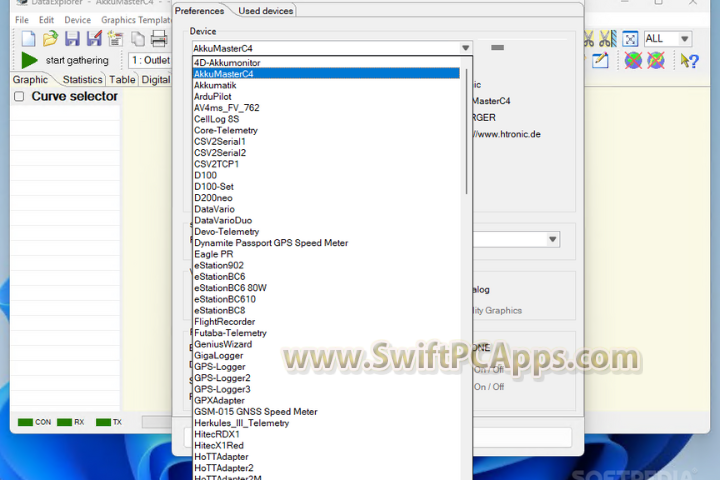Select CSV2Serial2 from the list
720x480 pixels.
click(326, 152)
